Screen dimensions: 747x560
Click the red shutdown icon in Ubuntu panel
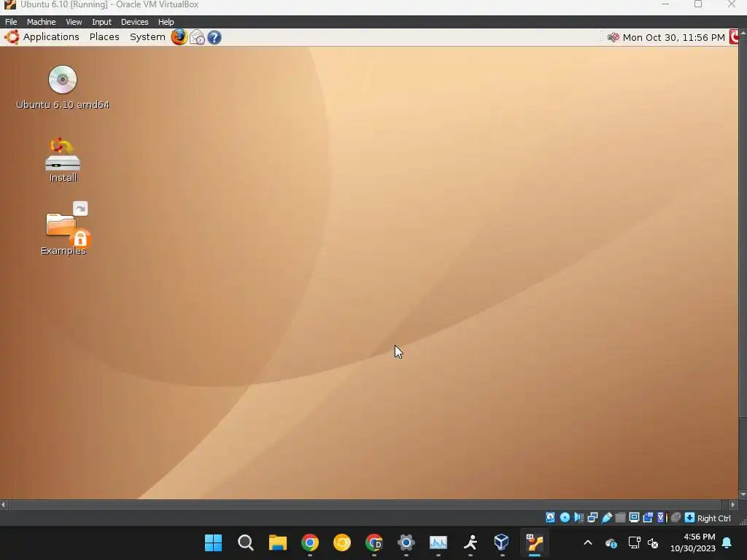pos(734,37)
